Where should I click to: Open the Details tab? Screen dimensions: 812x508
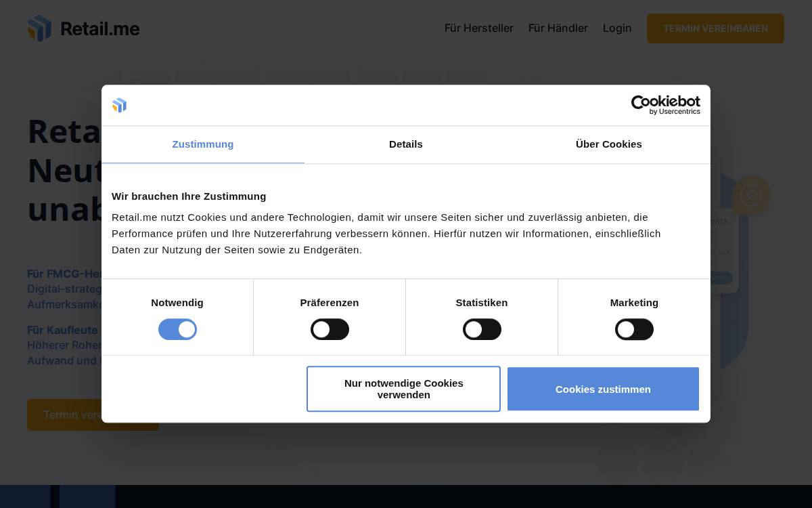[x=406, y=144]
